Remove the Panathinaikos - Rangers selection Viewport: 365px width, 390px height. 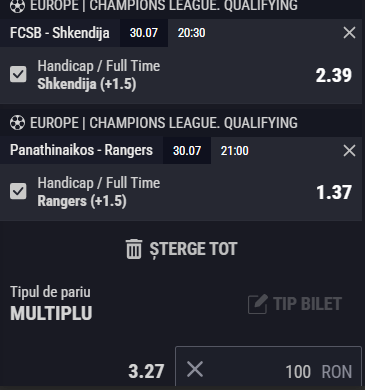pos(349,151)
